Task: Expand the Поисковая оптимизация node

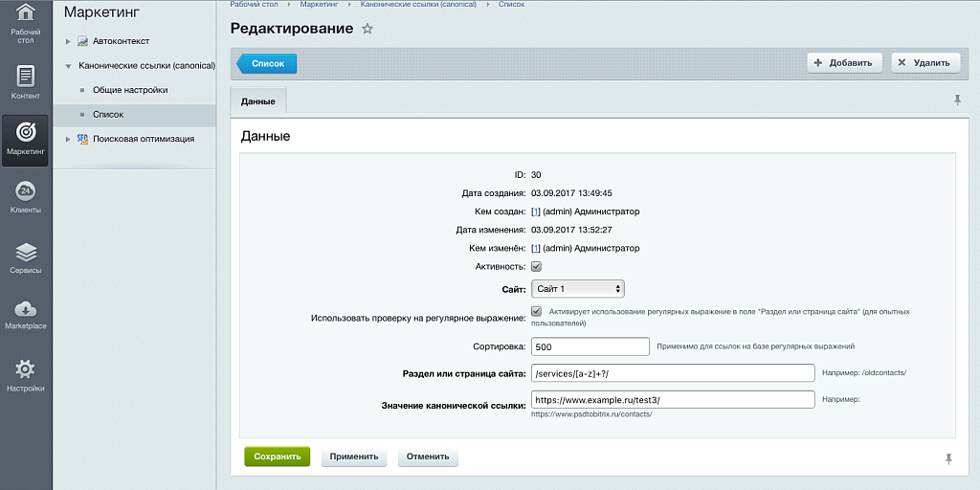Action: click(68, 139)
